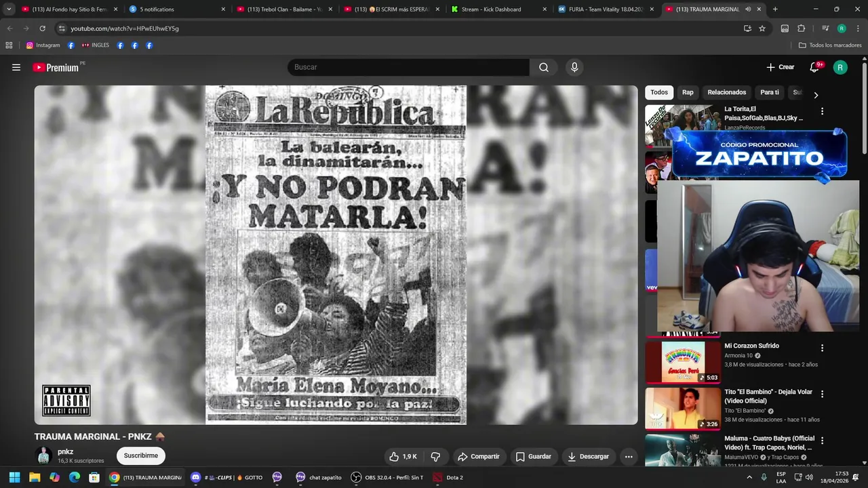The image size is (868, 488).
Task: Open Mi Corazon Sufrido video thumbnail
Action: tap(682, 362)
